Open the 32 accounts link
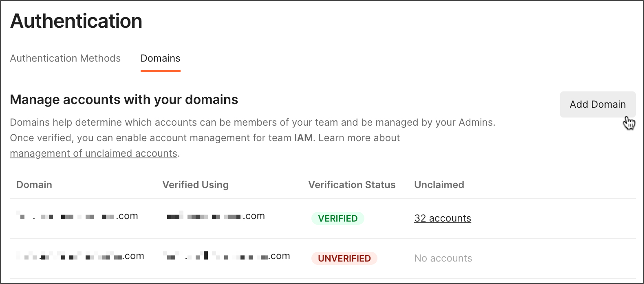The width and height of the screenshot is (644, 284). [442, 218]
